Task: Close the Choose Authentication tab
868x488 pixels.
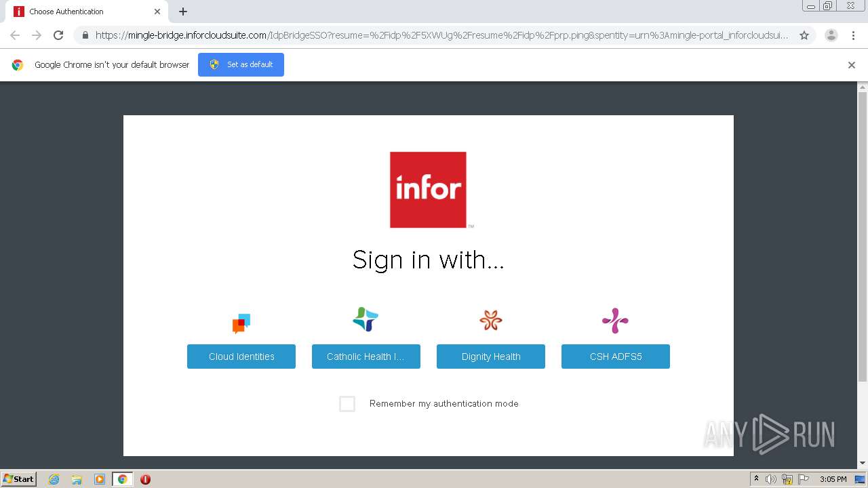Action: (157, 12)
